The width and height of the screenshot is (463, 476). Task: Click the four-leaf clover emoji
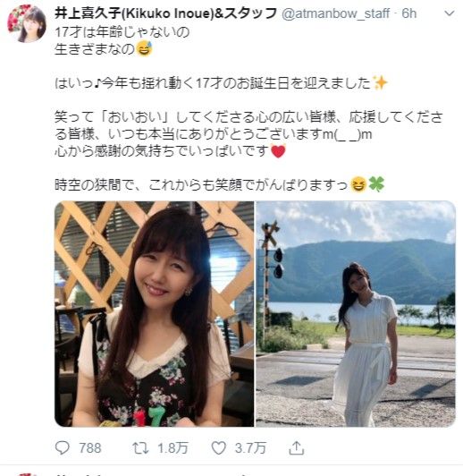click(376, 184)
